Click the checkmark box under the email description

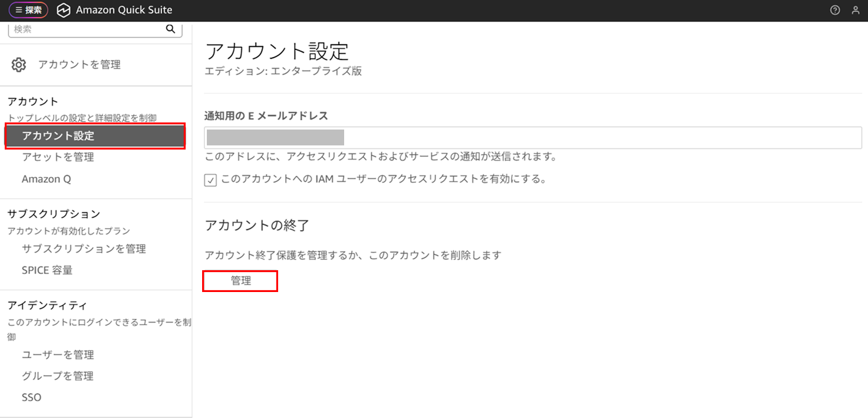tap(210, 180)
